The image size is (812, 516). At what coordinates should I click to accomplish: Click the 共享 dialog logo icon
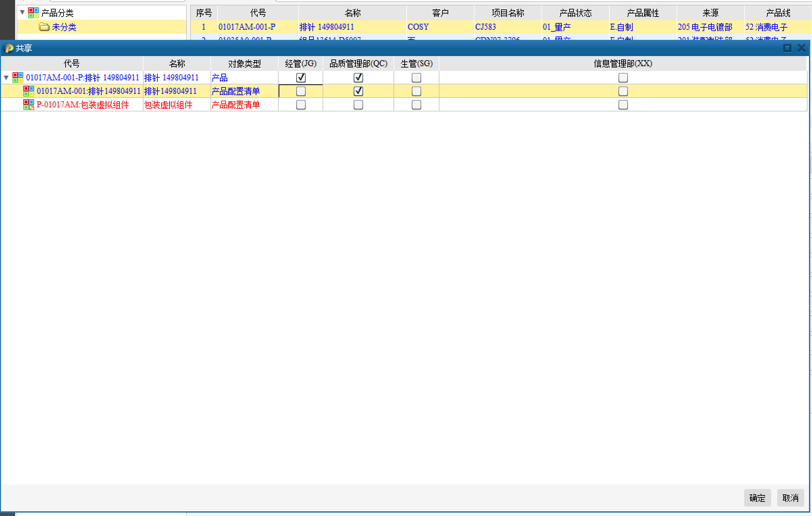(x=8, y=48)
